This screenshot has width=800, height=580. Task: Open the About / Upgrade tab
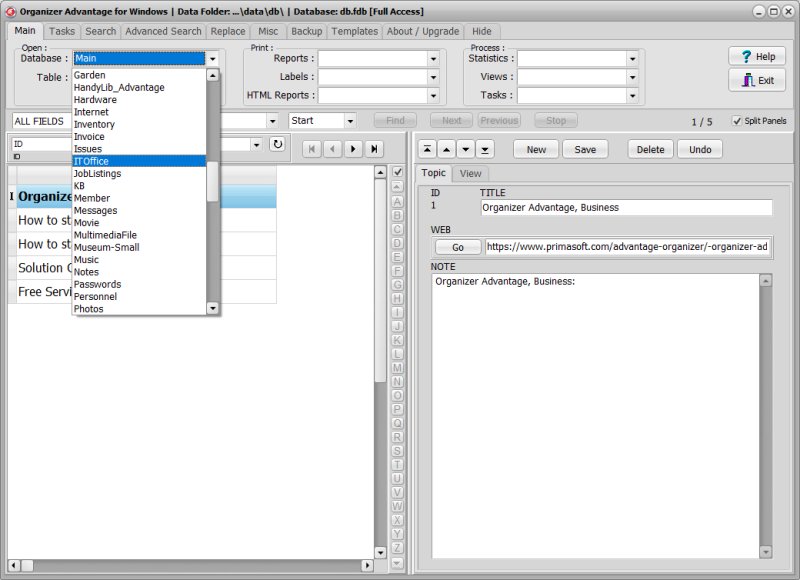coord(422,31)
